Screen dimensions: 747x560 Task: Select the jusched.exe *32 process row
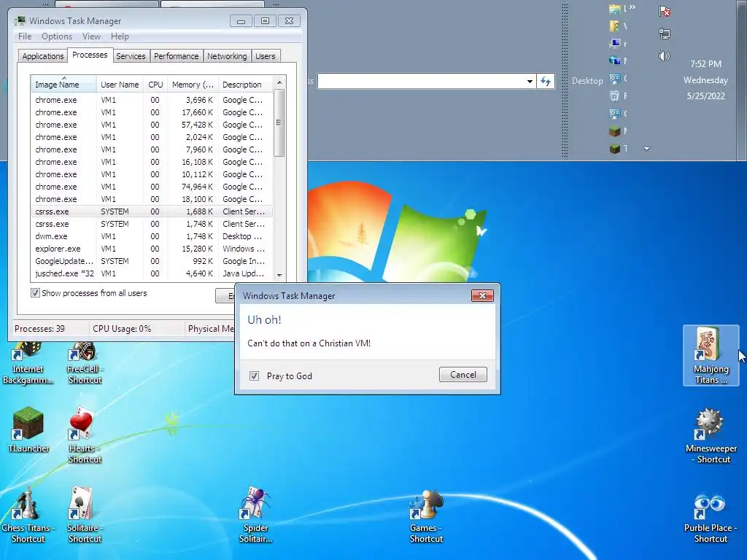click(152, 273)
